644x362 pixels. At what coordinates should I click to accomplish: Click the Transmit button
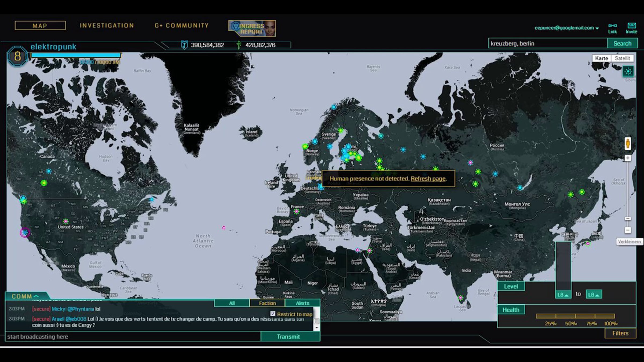(290, 337)
